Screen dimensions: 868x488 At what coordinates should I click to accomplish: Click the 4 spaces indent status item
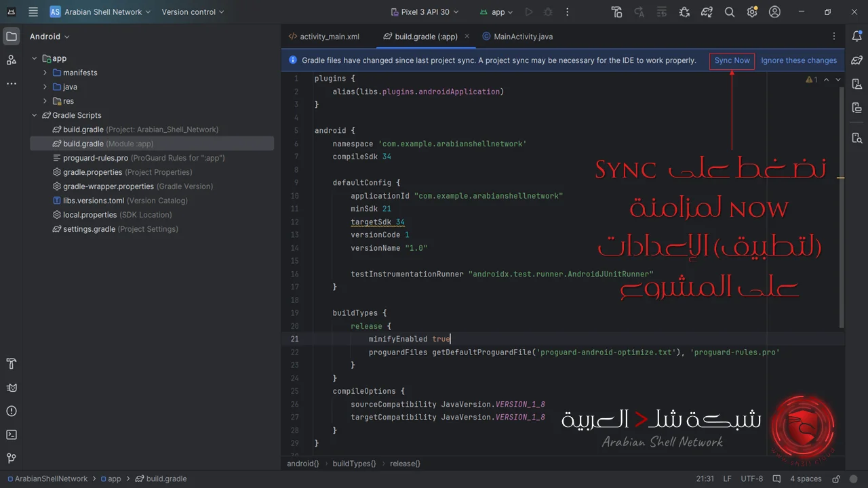tap(806, 479)
